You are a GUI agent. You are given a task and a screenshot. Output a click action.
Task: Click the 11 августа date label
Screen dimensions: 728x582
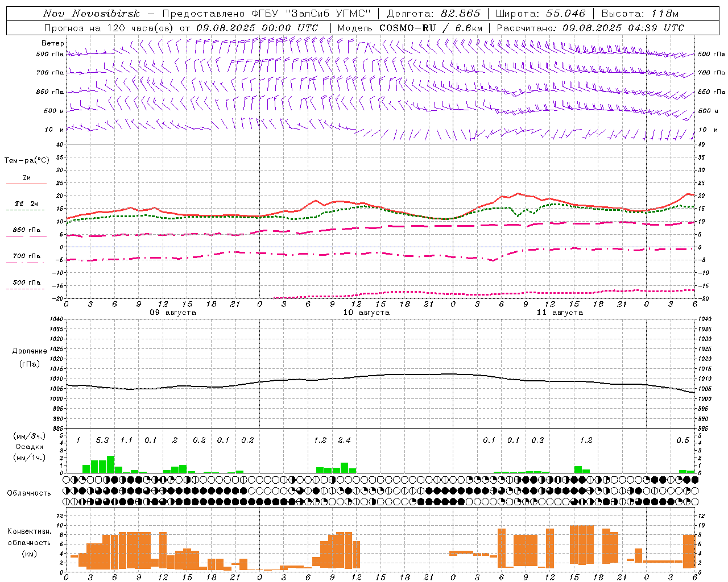[560, 313]
